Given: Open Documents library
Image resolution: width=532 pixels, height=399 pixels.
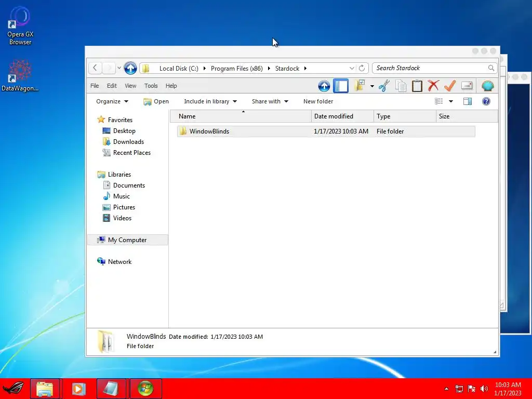Looking at the screenshot, I should (129, 185).
